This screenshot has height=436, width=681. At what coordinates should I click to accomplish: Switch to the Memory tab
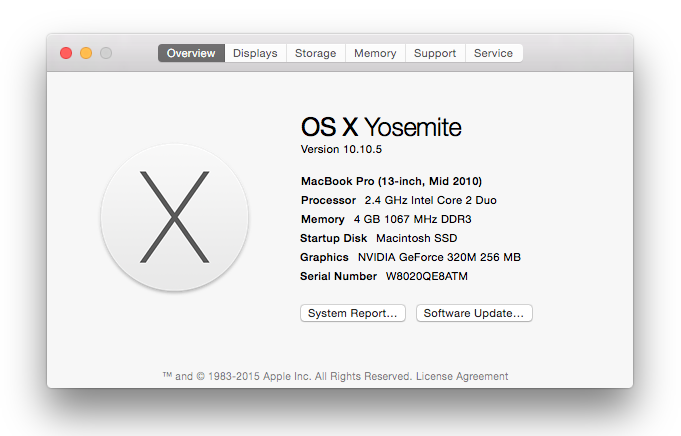click(375, 53)
